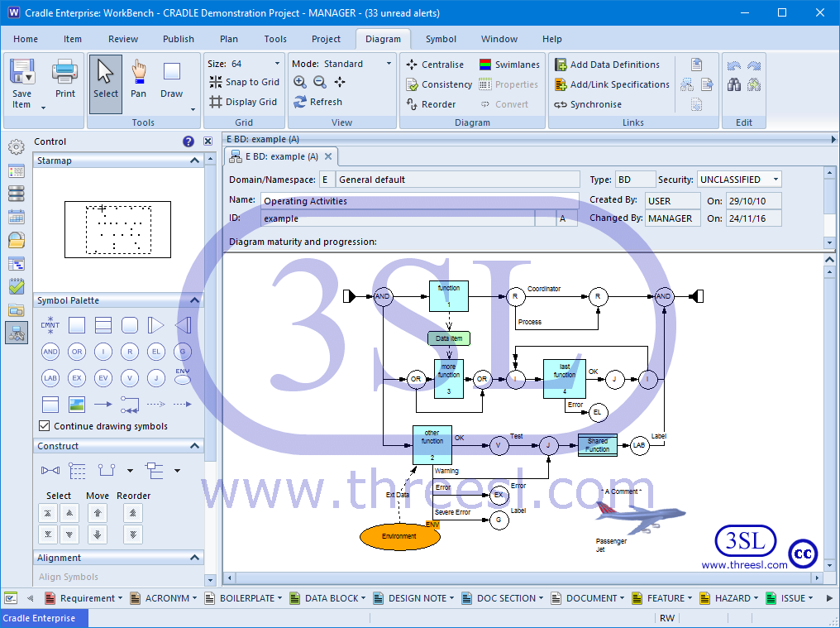840x628 pixels.
Task: Select the Shared Function box in diagram
Action: click(597, 445)
